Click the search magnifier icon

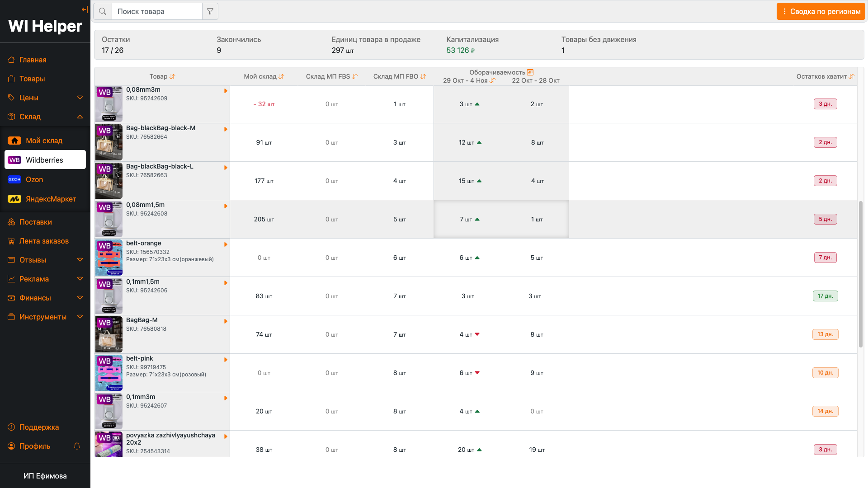pyautogui.click(x=103, y=11)
